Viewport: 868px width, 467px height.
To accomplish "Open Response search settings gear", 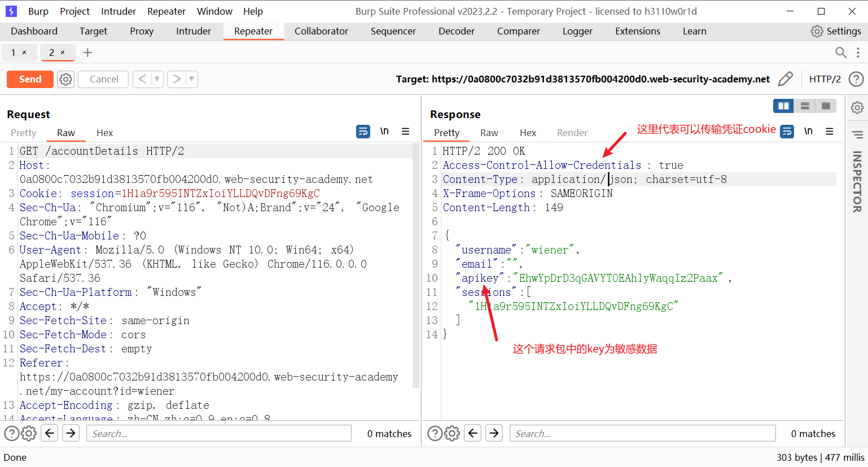I will (x=452, y=433).
